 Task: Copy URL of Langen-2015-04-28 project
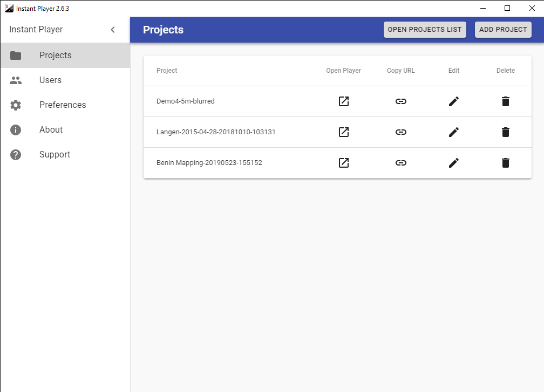click(x=400, y=132)
